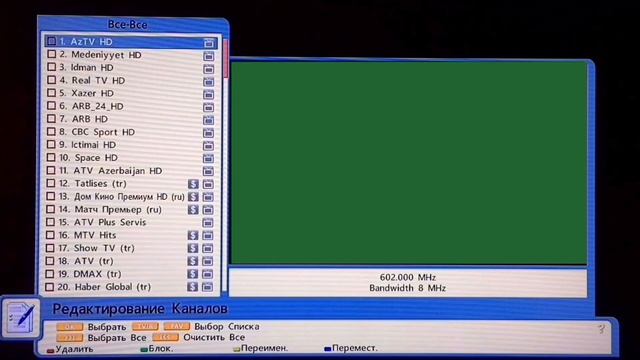Tick the checkbox for 10. Space HD
Image resolution: width=640 pixels, height=360 pixels.
click(51, 157)
